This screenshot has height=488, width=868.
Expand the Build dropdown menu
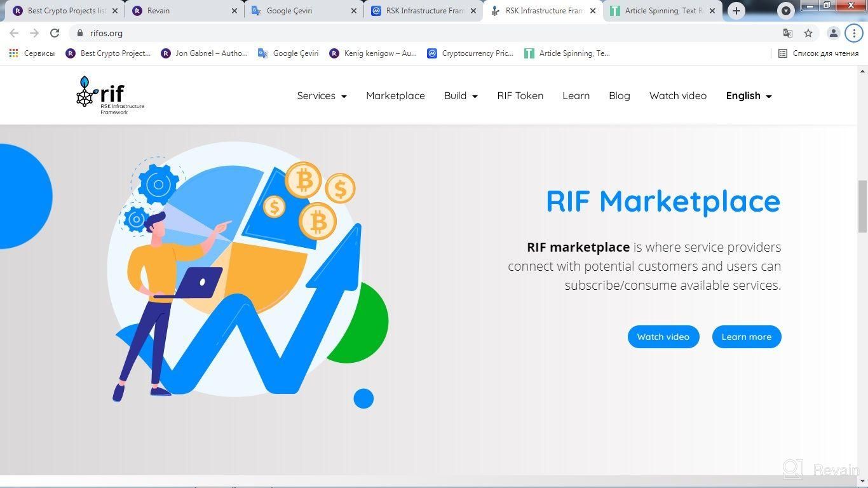coord(461,96)
